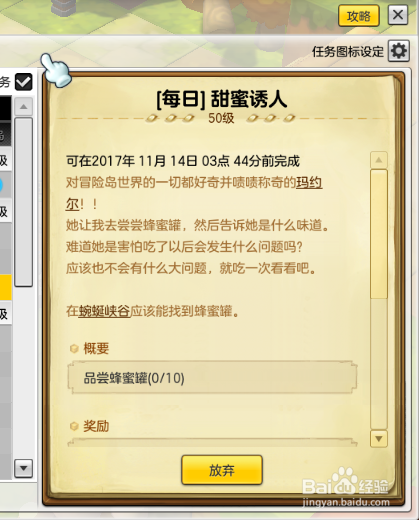Click the quest description scrollbar thumb

[x=379, y=233]
